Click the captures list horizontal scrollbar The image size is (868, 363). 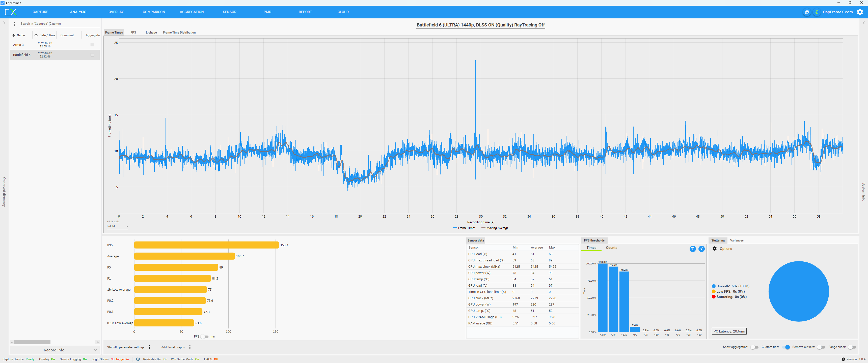(x=32, y=342)
